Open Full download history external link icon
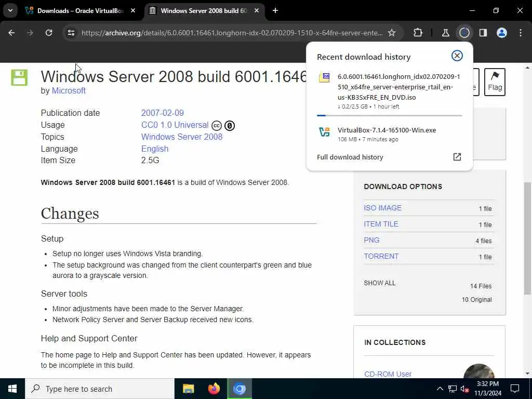This screenshot has width=532, height=399. point(457,157)
